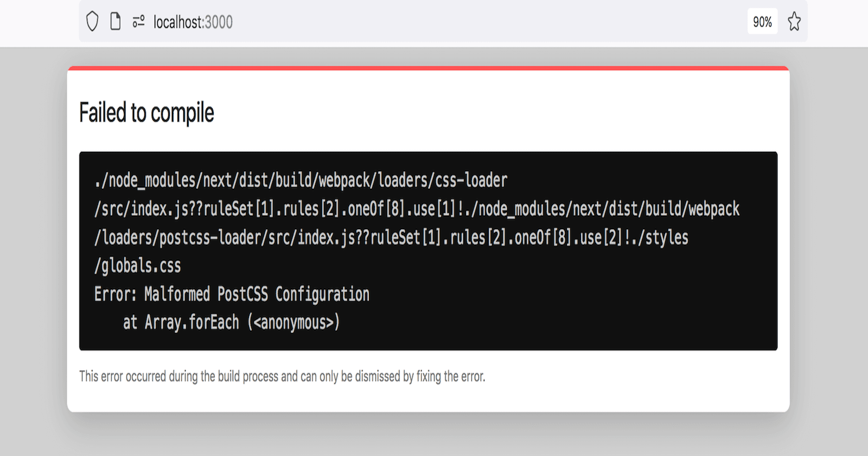
Task: Click the word "localhost" in address bar
Action: pyautogui.click(x=178, y=22)
